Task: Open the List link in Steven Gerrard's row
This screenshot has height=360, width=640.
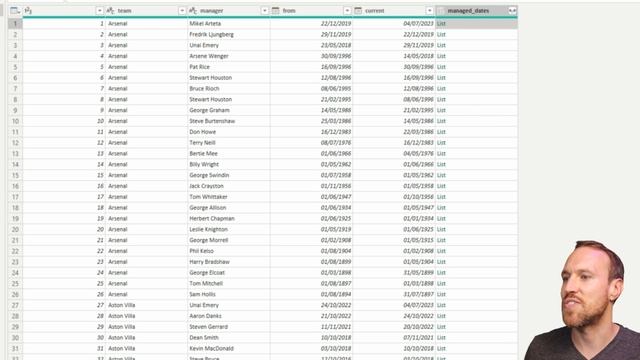Action: click(x=441, y=327)
